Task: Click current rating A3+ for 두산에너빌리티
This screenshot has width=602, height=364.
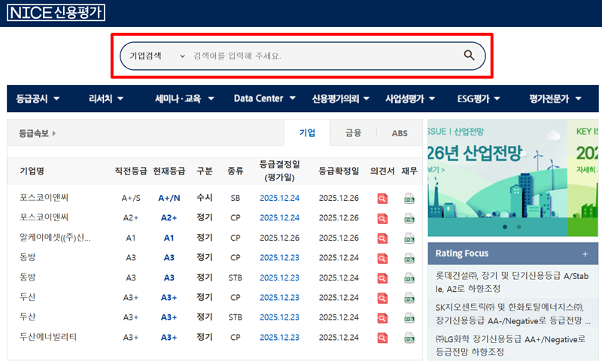Action: (x=169, y=337)
